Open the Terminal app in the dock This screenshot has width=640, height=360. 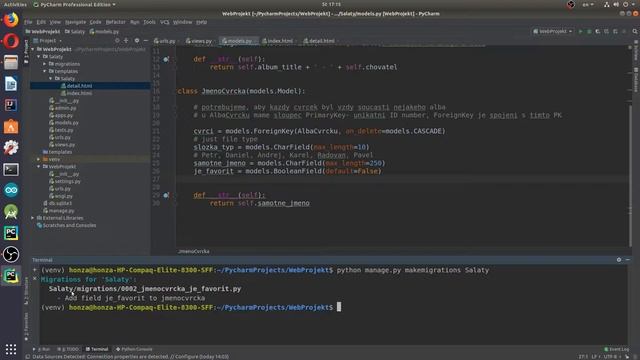[x=11, y=169]
